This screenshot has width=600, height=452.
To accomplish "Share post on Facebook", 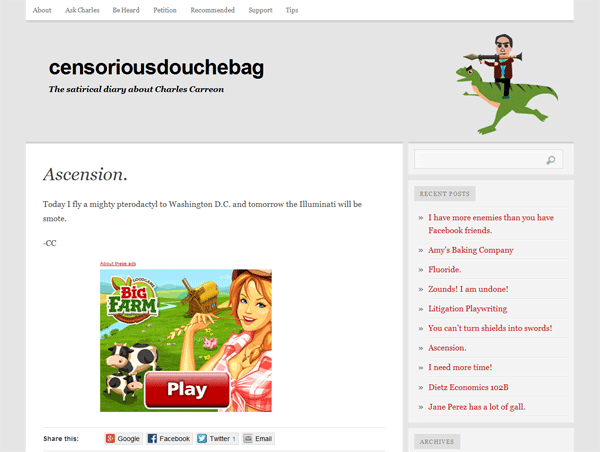I will coord(169,439).
